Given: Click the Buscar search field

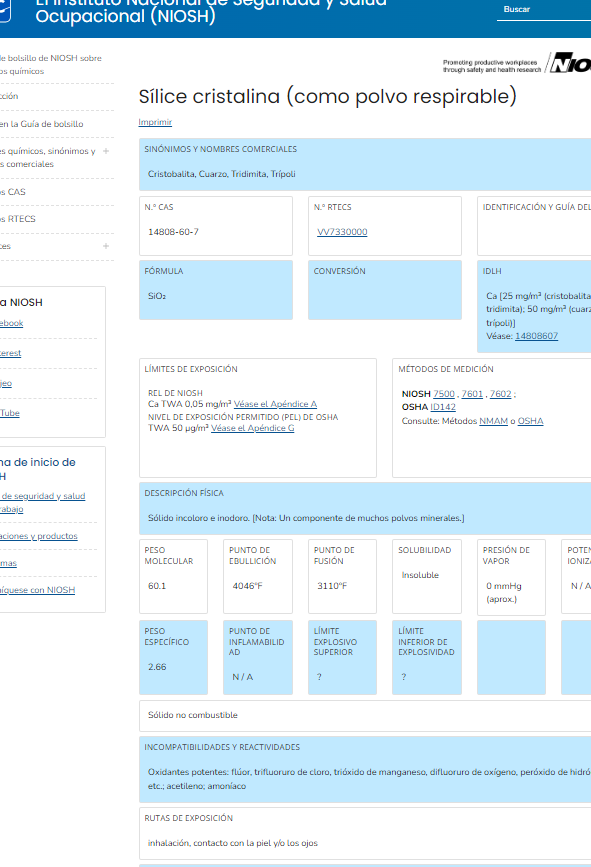Looking at the screenshot, I should [x=543, y=10].
